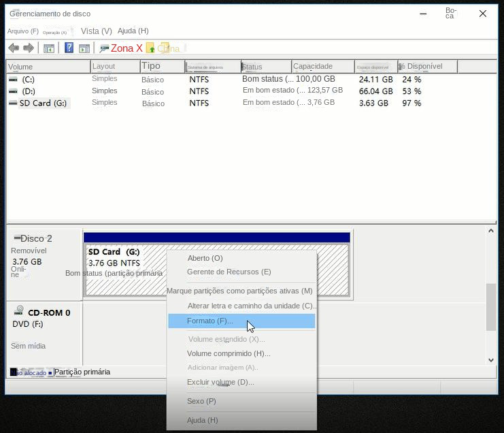Open the Vista (V) menu
The width and height of the screenshot is (504, 433).
[96, 31]
